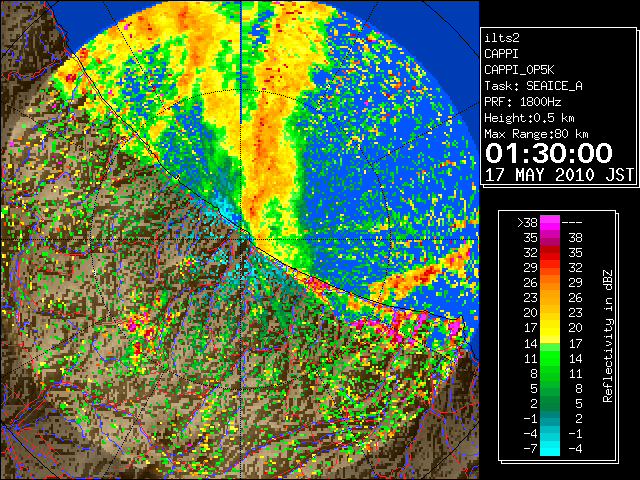
Task: Select the "Max Range:80 km" text
Action: tap(536, 134)
